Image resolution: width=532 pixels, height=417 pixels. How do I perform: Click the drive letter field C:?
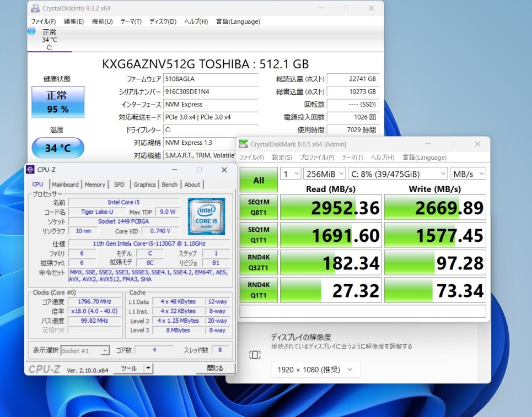tap(211, 130)
